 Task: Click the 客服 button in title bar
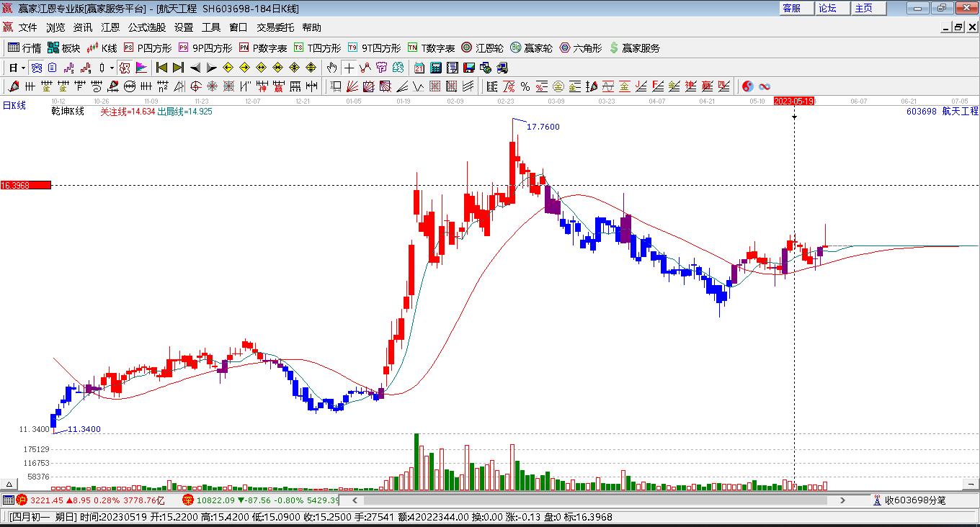point(795,8)
